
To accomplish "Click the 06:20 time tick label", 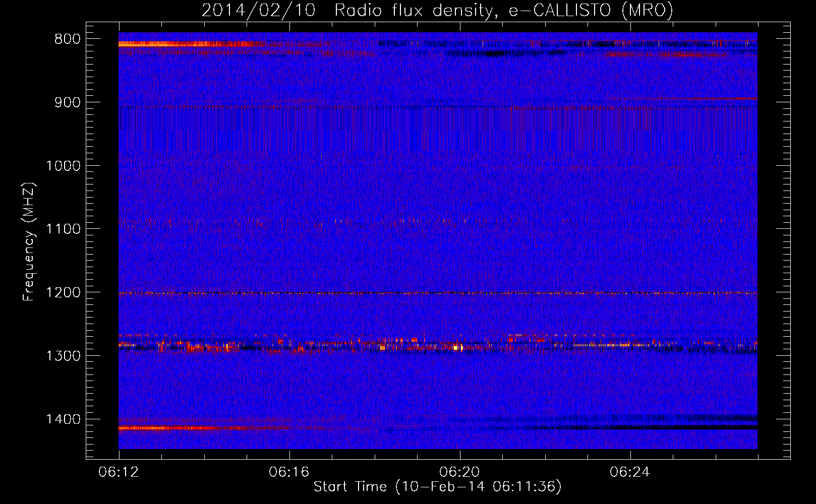I will [460, 472].
